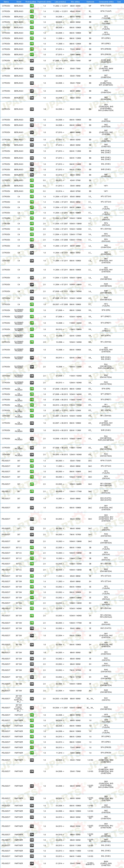124x868 pixels.
Task: Click the ON icon in Partner BlueHDi 75 row
Action: coord(32,863)
